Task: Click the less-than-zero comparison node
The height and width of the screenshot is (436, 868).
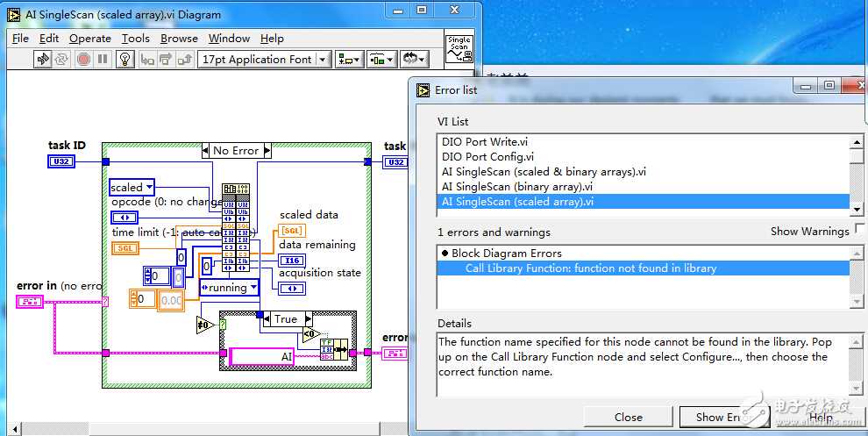Action: click(311, 334)
